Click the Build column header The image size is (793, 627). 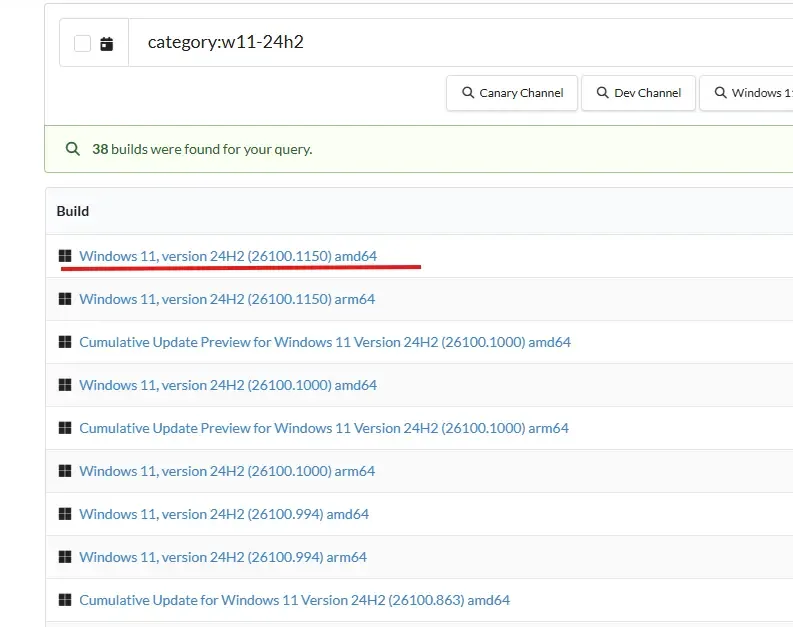pyautogui.click(x=73, y=211)
